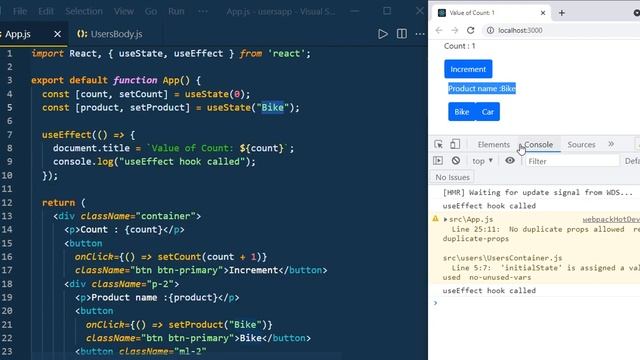Go back in the browser
Screen dimensions: 640x360
(439, 30)
